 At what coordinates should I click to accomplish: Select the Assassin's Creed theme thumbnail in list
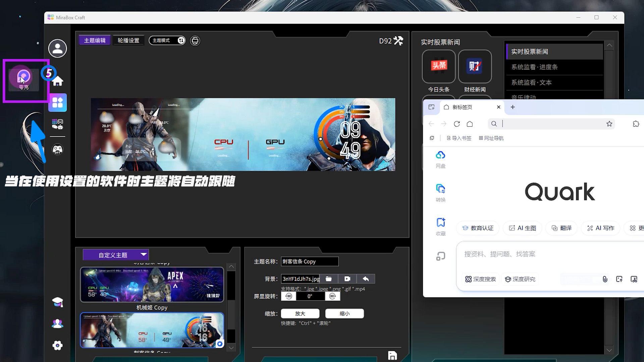152,330
